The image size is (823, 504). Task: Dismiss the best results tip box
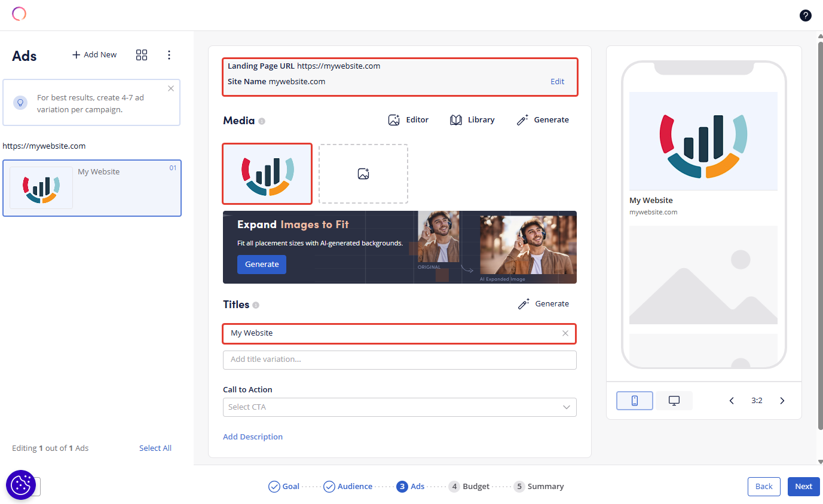click(171, 88)
